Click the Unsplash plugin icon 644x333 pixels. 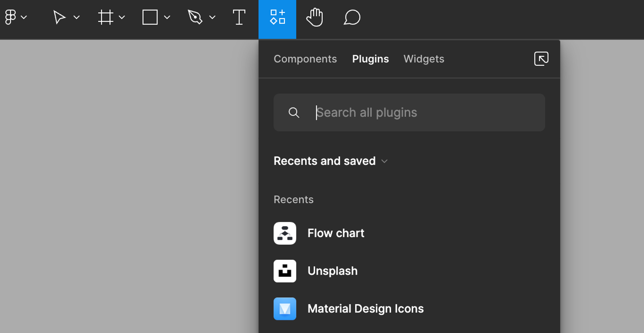pos(285,271)
